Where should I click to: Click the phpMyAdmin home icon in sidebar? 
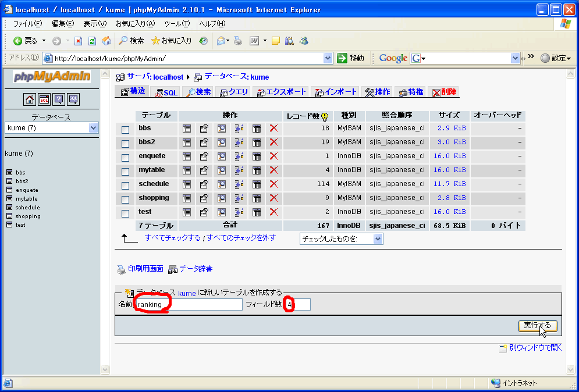(x=30, y=99)
